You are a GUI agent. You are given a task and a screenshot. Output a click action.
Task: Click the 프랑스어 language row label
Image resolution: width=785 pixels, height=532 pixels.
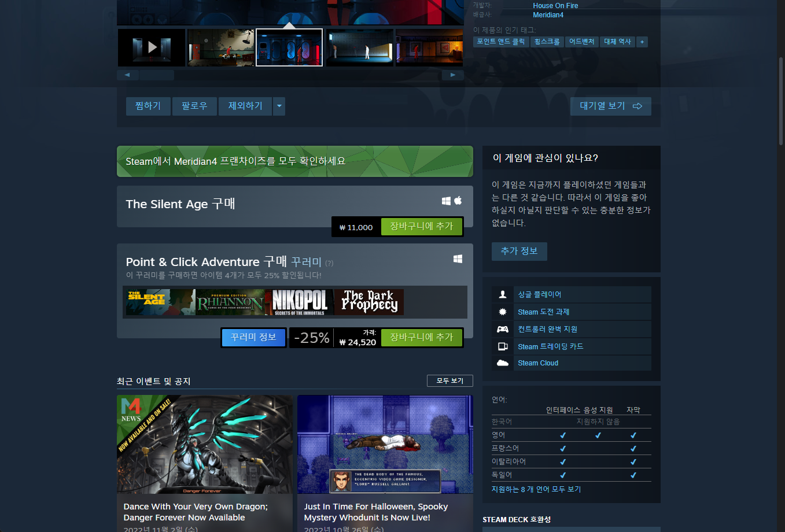coord(505,448)
